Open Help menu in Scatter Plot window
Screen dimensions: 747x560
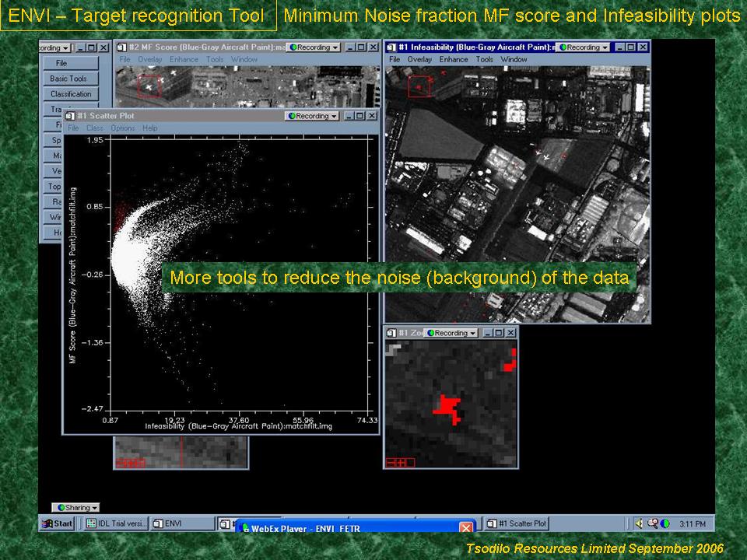click(149, 128)
